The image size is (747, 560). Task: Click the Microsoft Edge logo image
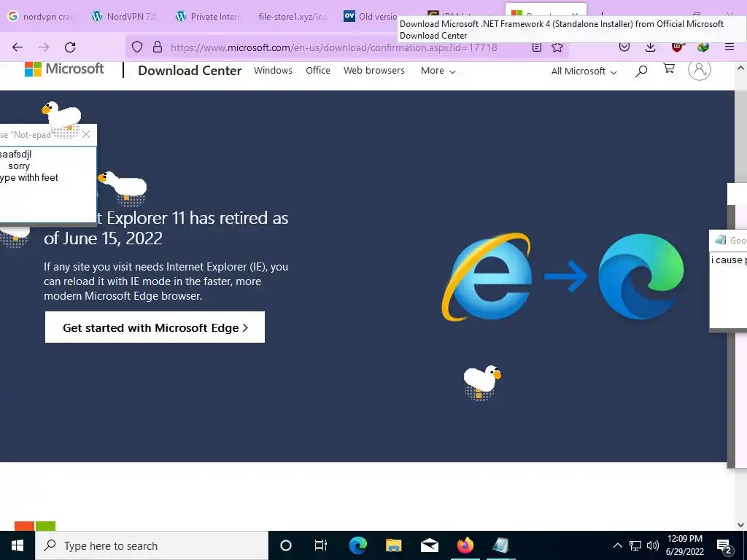640,276
